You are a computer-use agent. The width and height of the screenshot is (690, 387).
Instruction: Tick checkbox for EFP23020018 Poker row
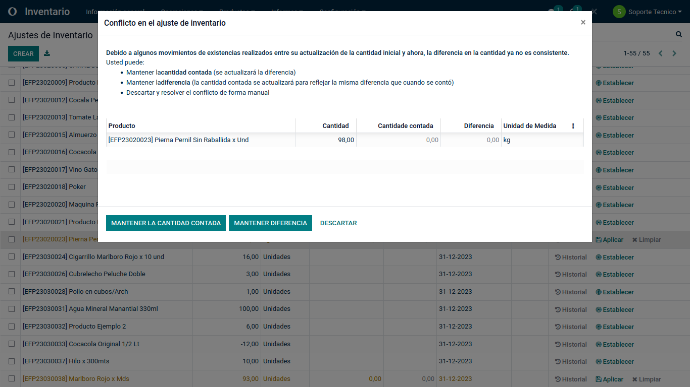(12, 187)
